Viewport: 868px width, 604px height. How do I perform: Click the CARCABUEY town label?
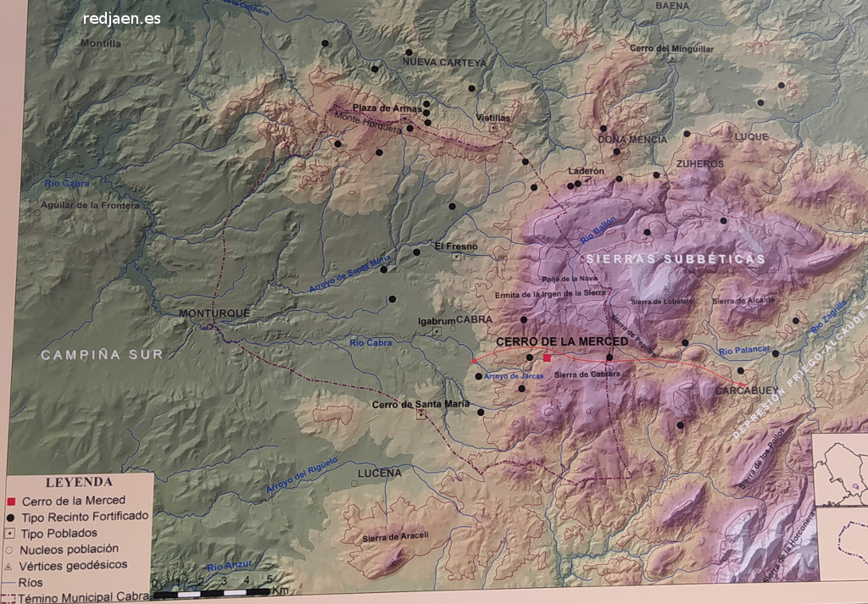pos(745,391)
